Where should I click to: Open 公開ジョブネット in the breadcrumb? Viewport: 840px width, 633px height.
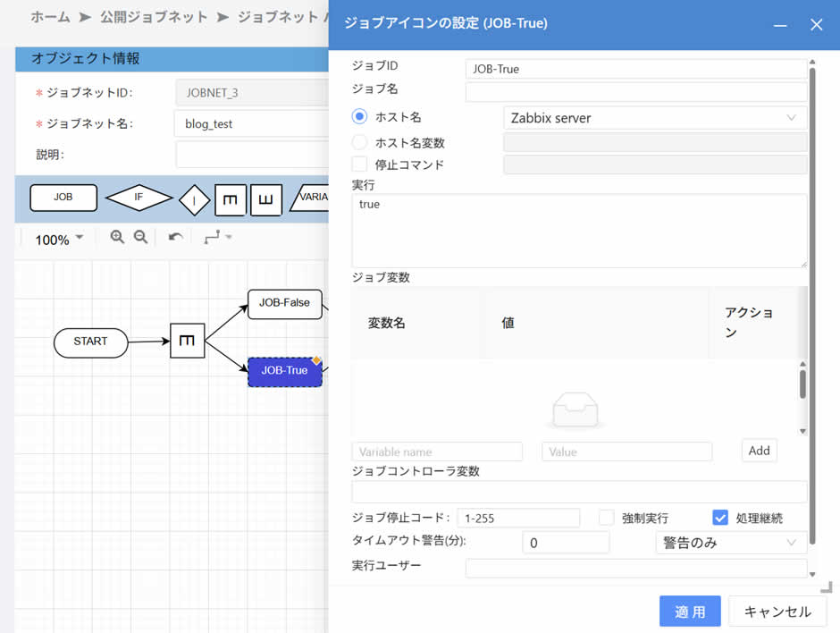[x=154, y=17]
